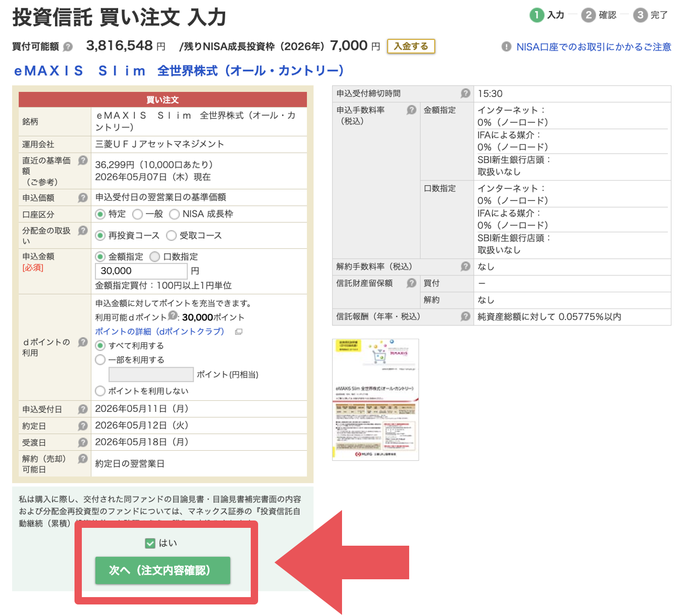Viewport: 683px width, 616px height.
Task: Open the eMAXIS Slim 全世界株式 fund title link
Action: [179, 71]
